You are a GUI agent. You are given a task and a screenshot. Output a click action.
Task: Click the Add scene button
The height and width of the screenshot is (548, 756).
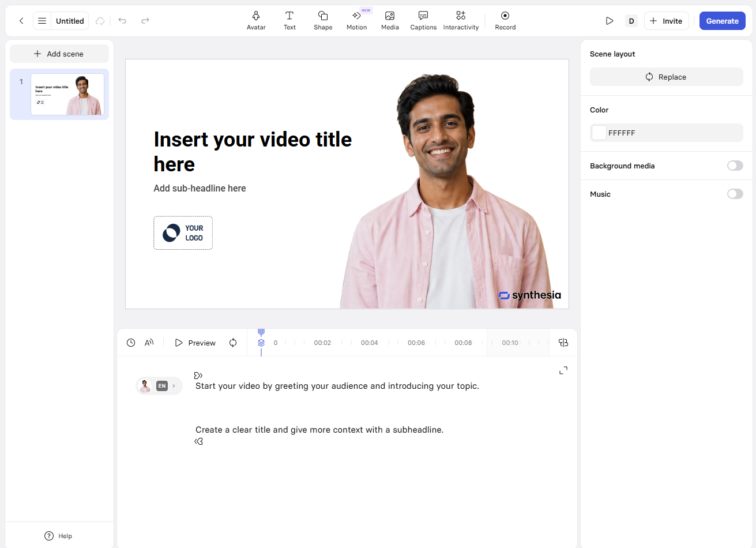point(59,54)
